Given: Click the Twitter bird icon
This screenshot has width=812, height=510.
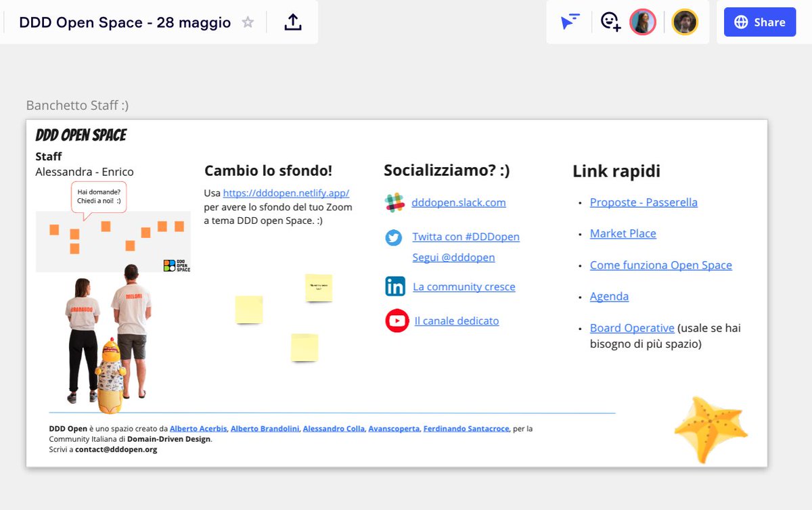Looking at the screenshot, I should [395, 237].
